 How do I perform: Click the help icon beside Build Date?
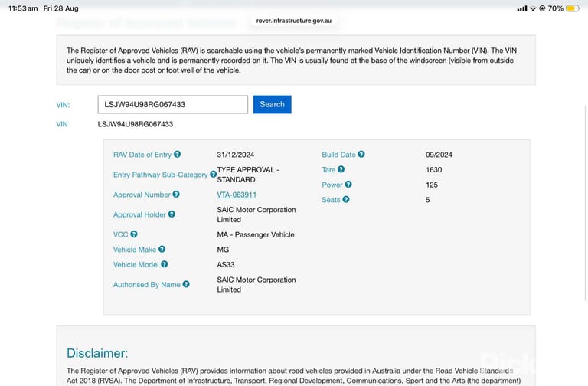click(x=361, y=154)
